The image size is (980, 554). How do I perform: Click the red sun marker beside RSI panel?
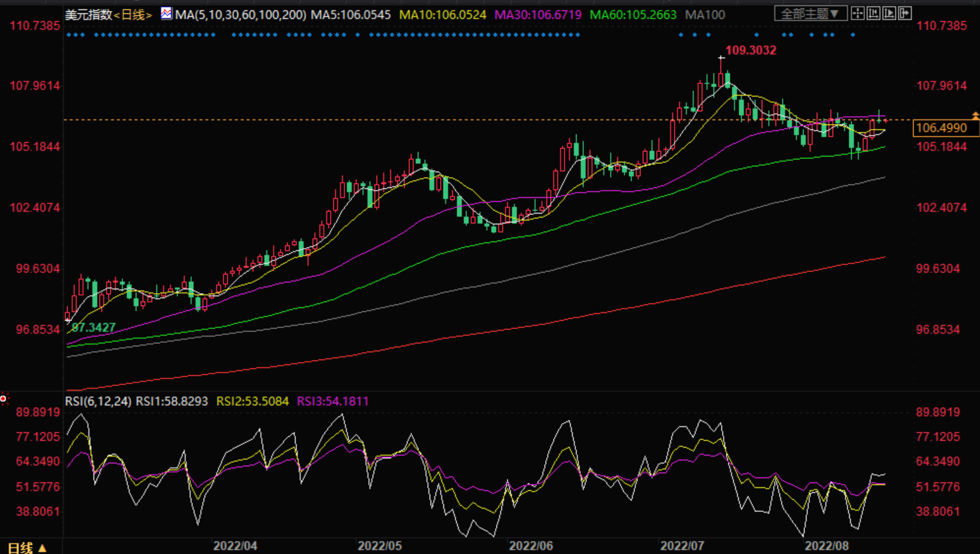click(x=4, y=399)
